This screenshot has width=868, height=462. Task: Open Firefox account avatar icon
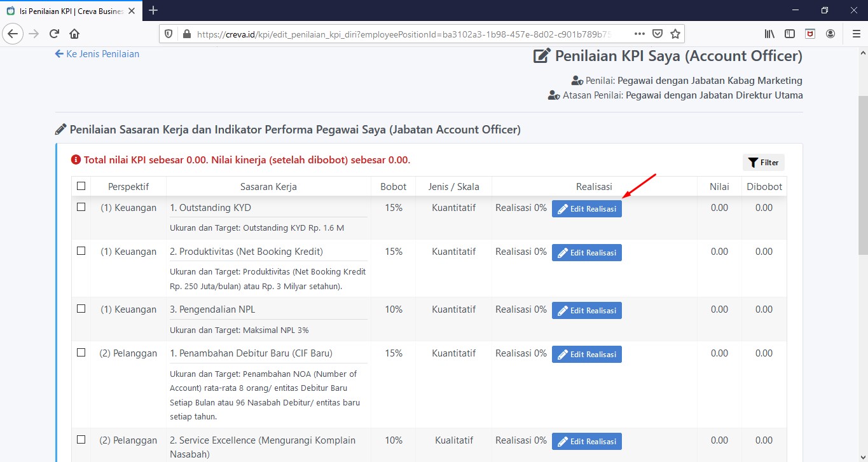(830, 34)
